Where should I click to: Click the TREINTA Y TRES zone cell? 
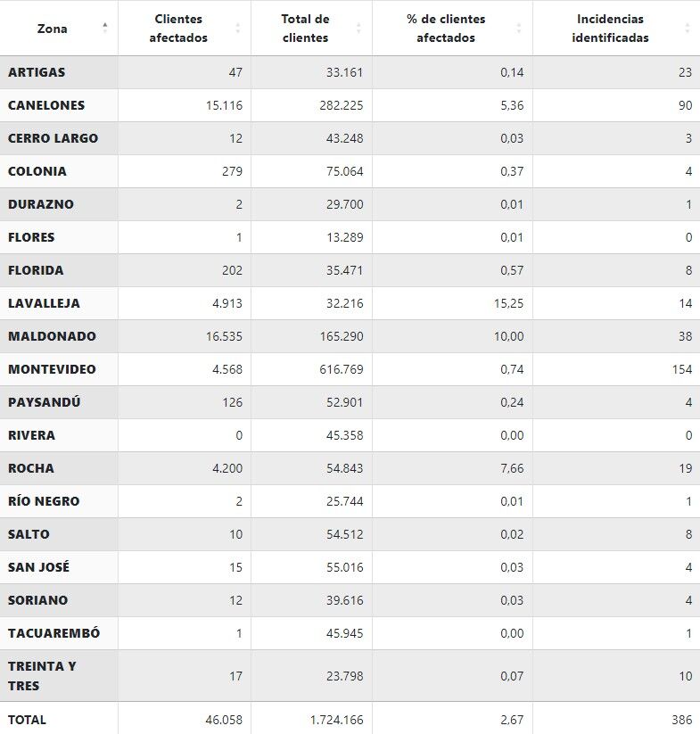(x=42, y=675)
